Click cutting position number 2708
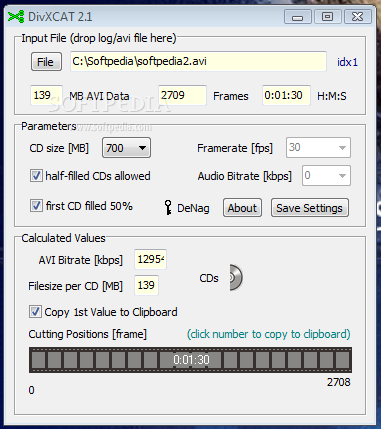The width and height of the screenshot is (381, 429). pyautogui.click(x=339, y=382)
